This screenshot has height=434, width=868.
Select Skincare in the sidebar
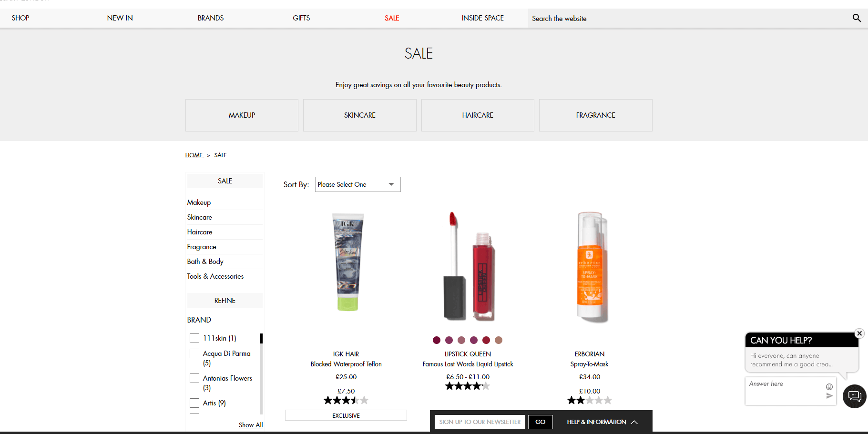coord(200,217)
